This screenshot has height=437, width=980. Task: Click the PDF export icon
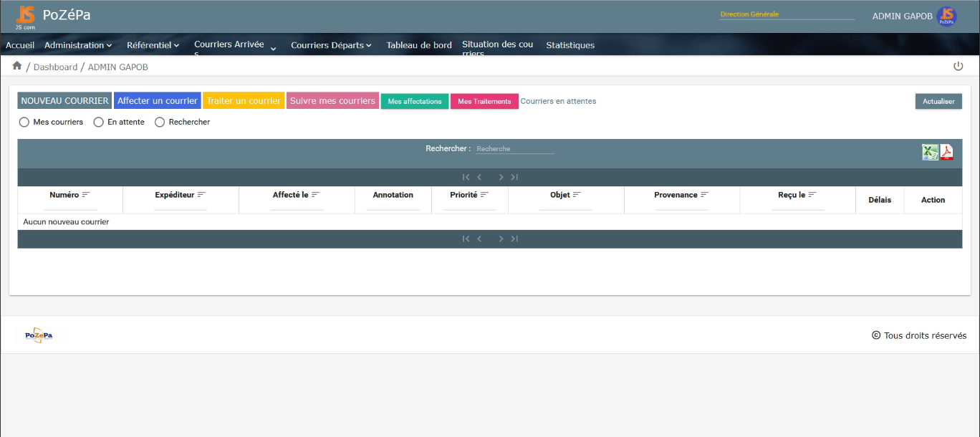click(x=946, y=152)
